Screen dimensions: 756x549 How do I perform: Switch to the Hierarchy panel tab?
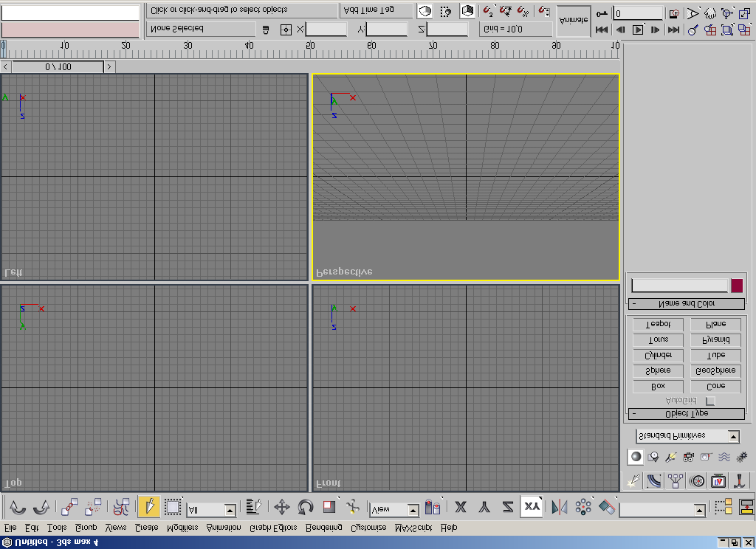pos(676,480)
